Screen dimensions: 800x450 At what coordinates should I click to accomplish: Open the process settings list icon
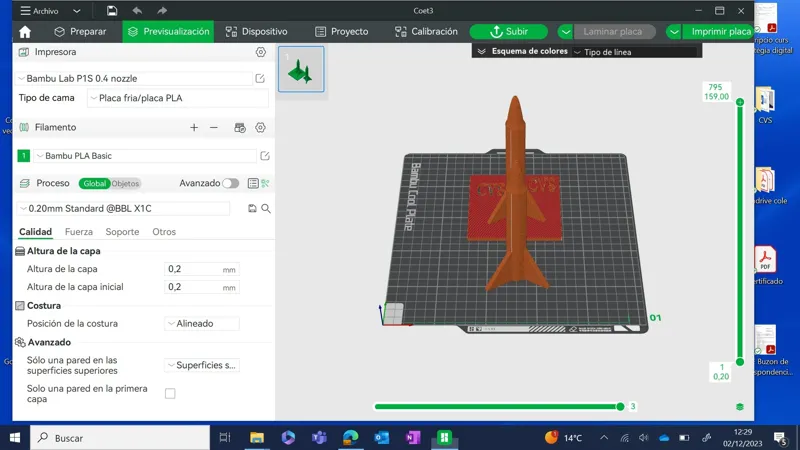click(253, 183)
